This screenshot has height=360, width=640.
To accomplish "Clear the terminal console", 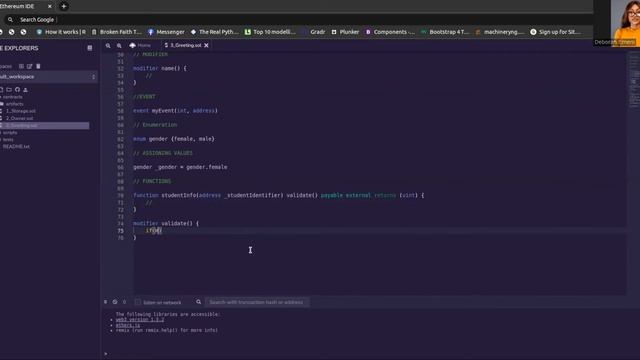I will tap(115, 302).
